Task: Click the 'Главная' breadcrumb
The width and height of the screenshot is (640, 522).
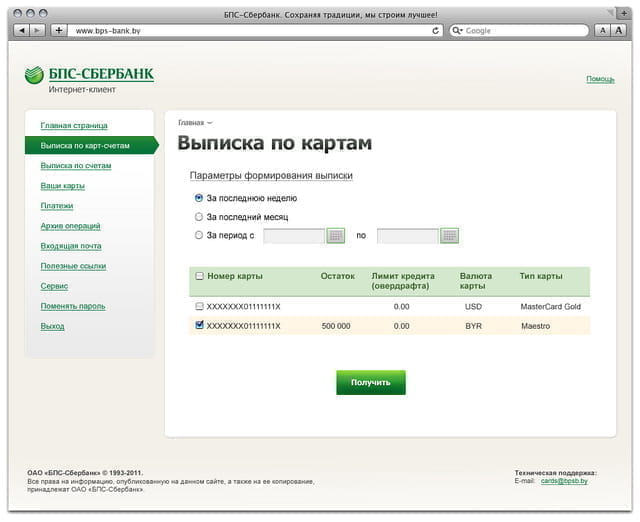Action: (191, 122)
